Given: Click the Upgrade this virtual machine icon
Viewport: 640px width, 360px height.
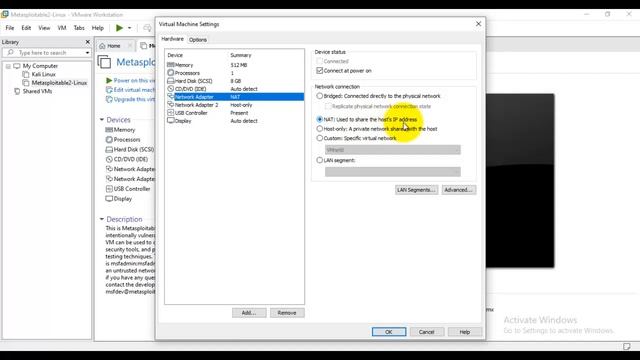Looking at the screenshot, I should point(109,99).
